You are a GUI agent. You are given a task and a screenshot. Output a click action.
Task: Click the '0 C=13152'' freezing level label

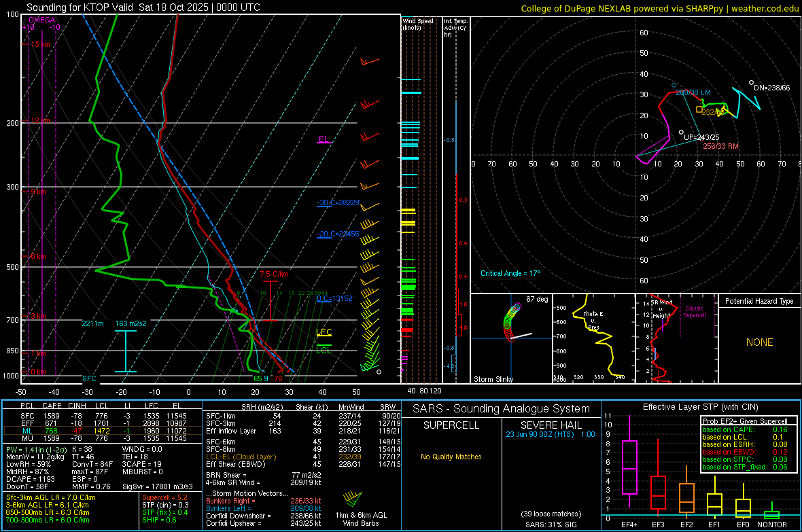point(335,298)
